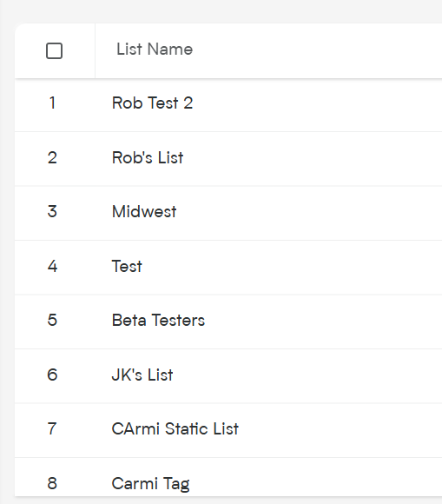
Task: Click blank area of the JK's List row
Action: point(308,376)
